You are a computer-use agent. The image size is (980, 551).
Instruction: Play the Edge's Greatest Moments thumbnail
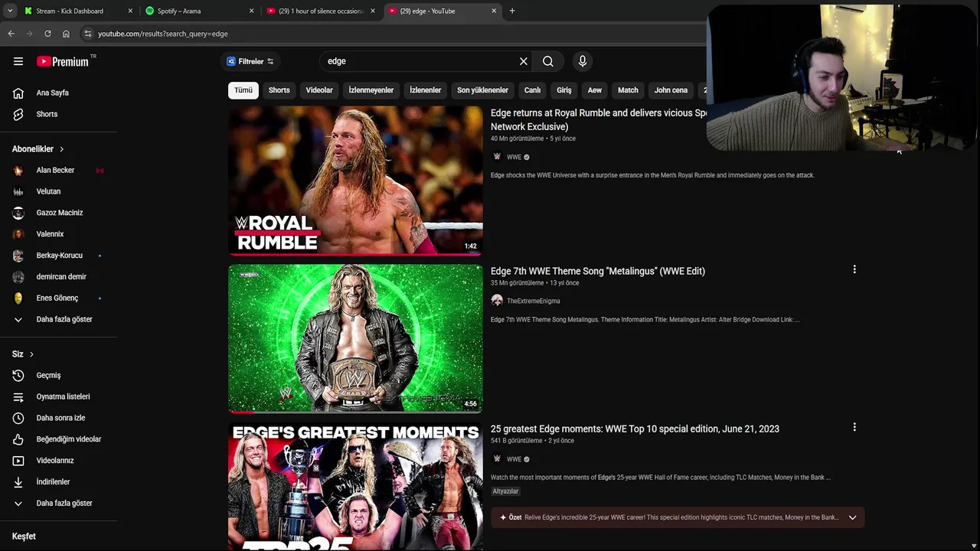coord(355,487)
